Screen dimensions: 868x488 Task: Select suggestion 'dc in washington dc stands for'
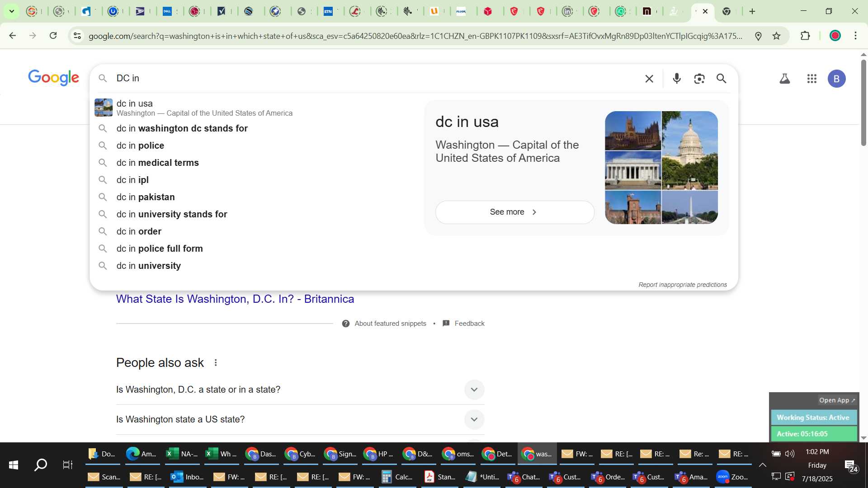(258, 129)
